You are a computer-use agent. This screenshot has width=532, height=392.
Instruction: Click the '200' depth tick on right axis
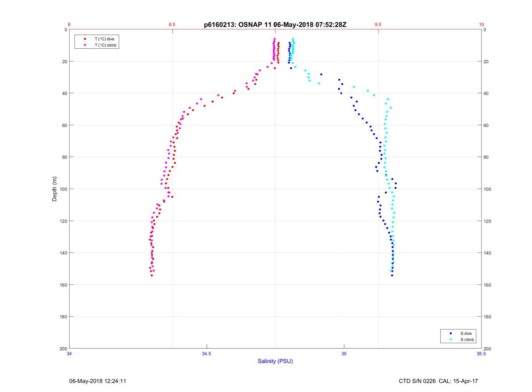click(488, 349)
